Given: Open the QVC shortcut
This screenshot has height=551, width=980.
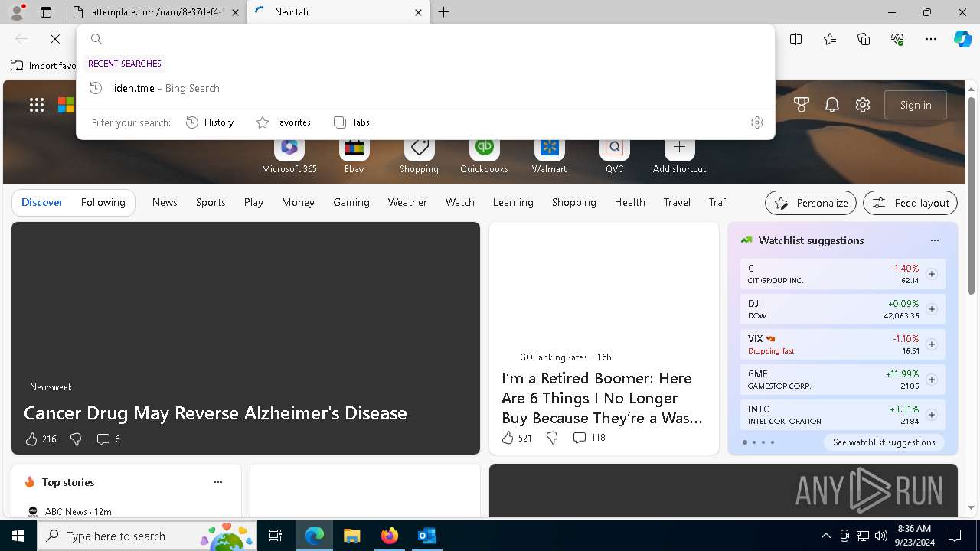Looking at the screenshot, I should click(614, 155).
